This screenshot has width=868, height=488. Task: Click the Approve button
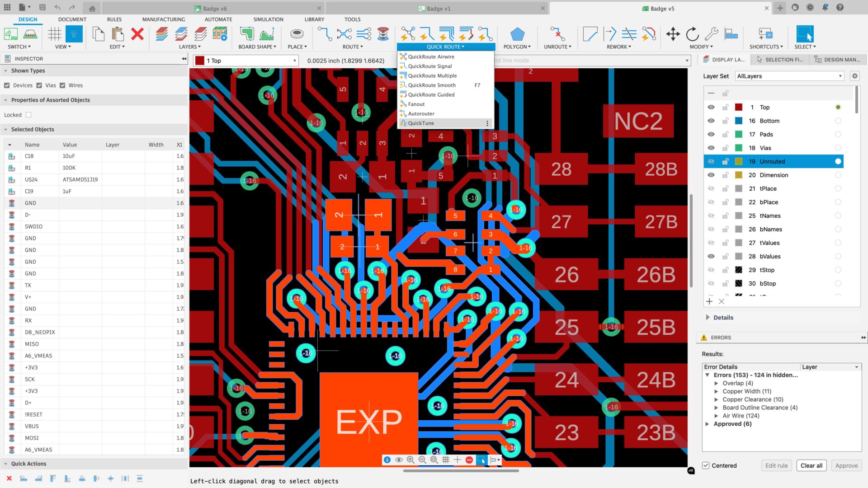tap(846, 465)
